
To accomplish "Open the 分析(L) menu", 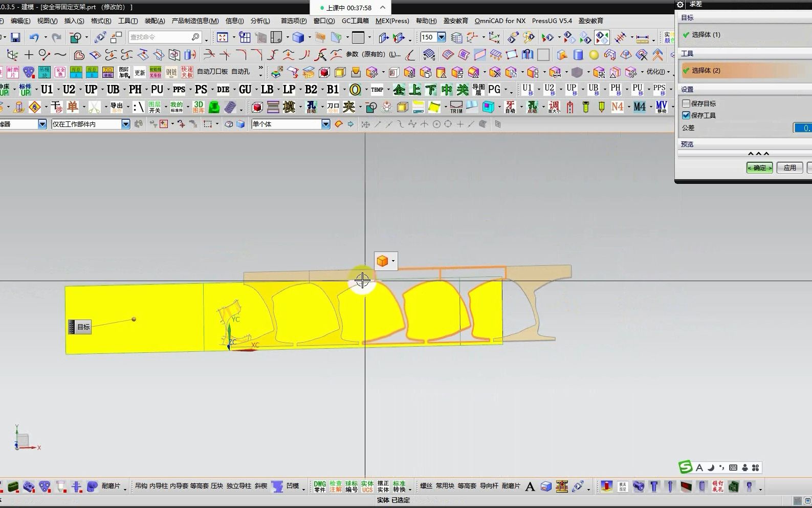I will [x=260, y=21].
